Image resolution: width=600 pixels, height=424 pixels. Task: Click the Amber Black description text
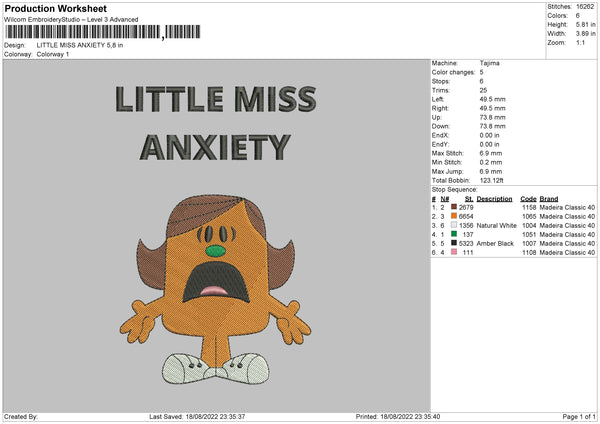[x=495, y=243]
